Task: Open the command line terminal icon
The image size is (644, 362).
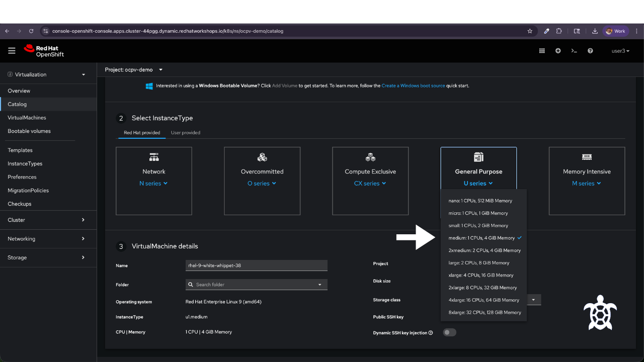Action: [574, 51]
